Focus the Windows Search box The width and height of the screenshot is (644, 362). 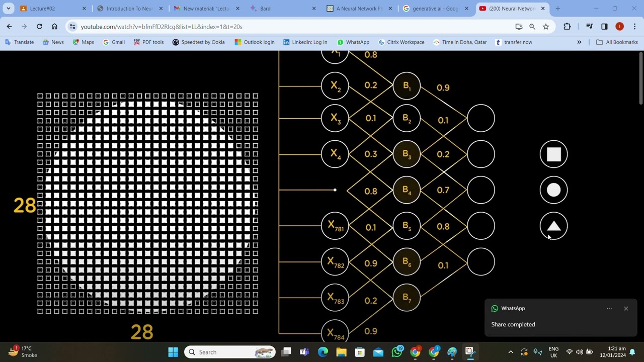[x=230, y=352]
